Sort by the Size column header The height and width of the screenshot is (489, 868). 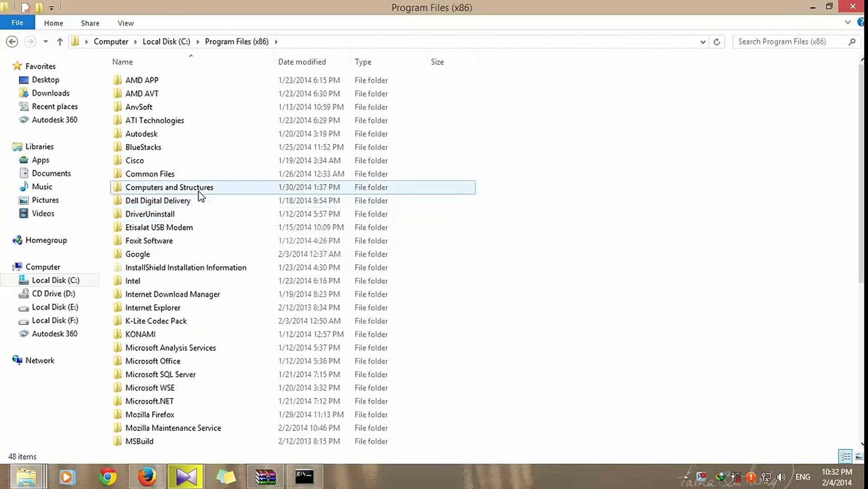pyautogui.click(x=451, y=62)
